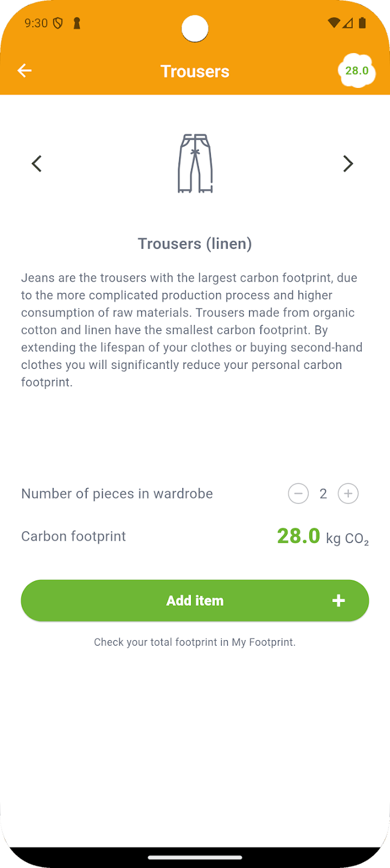Tap the back arrow in header

[x=24, y=71]
